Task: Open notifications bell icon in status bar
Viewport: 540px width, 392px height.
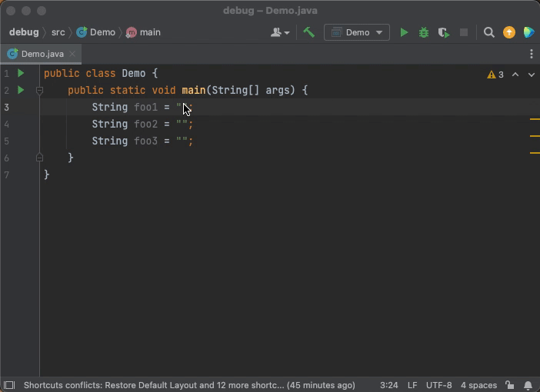Action: click(x=528, y=385)
